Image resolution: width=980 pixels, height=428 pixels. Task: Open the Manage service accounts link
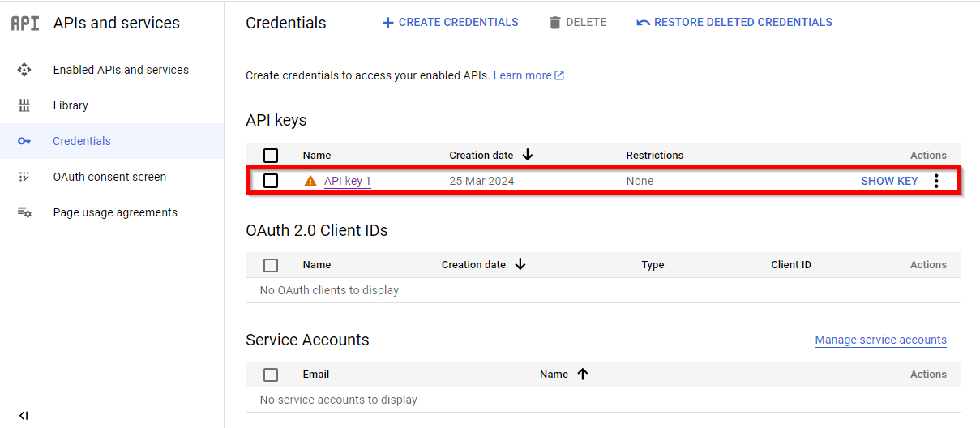[880, 340]
